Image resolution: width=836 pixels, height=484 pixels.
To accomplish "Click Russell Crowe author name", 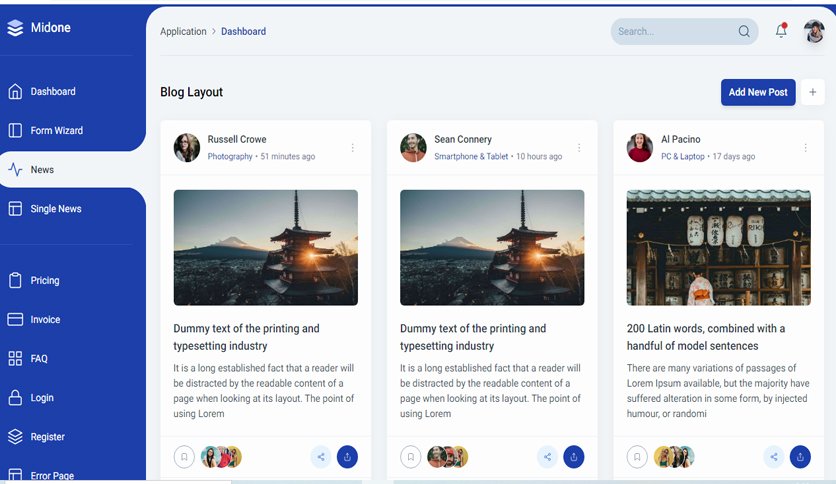I will [x=237, y=140].
